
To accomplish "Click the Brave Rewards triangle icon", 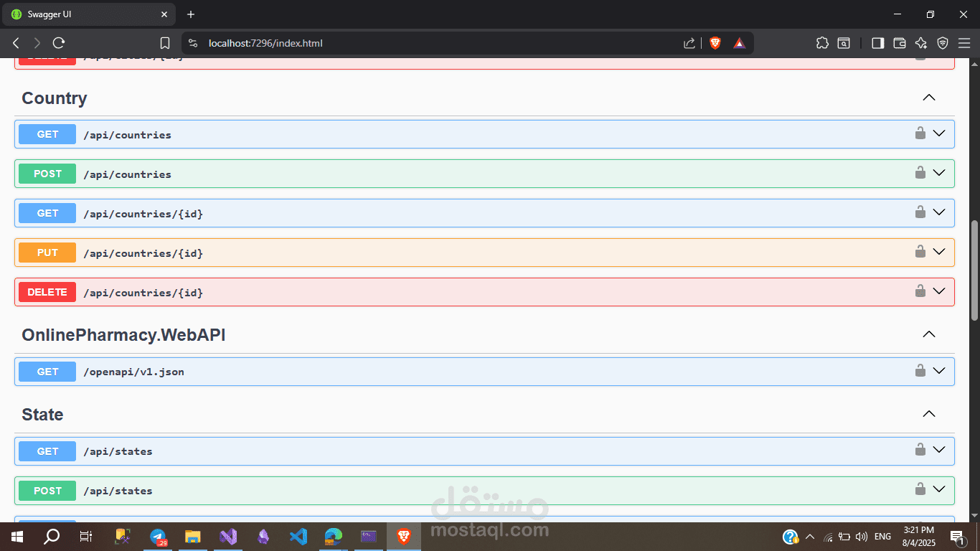I will [740, 43].
